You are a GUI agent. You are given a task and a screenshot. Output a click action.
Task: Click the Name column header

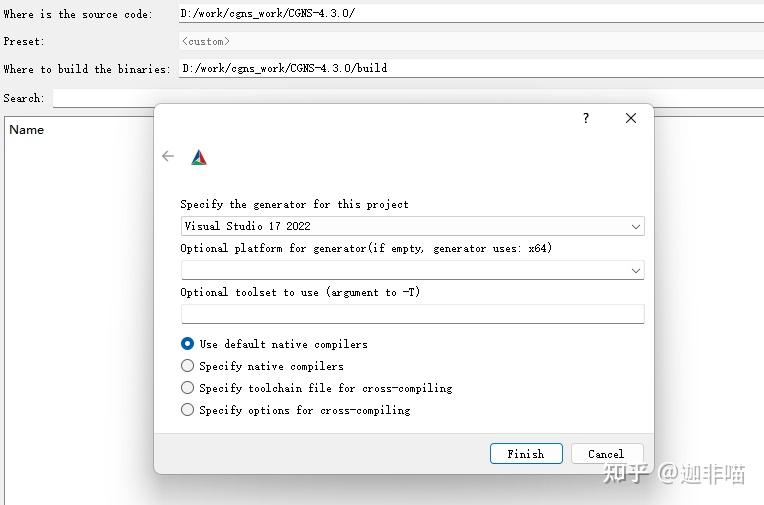(x=27, y=130)
